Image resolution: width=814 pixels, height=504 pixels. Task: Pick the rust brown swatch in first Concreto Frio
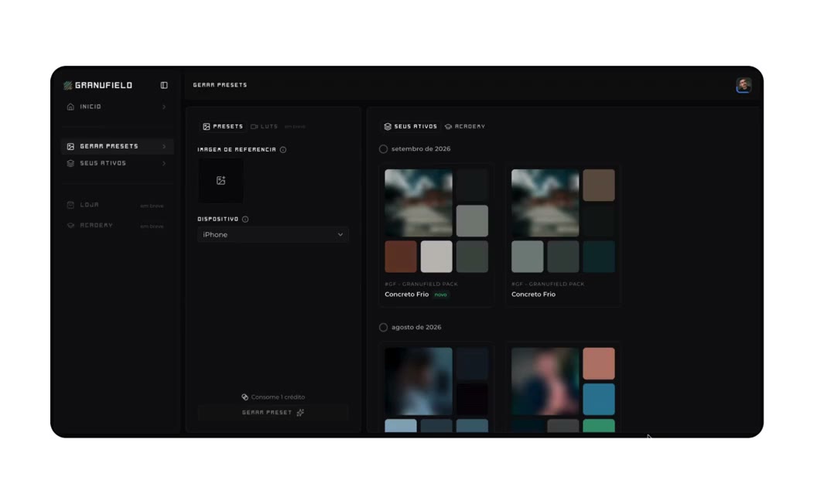pos(401,257)
